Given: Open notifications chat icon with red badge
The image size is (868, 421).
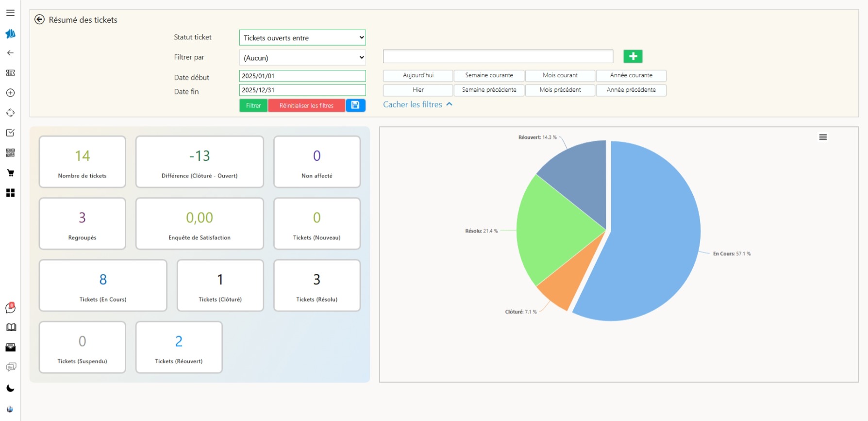Looking at the screenshot, I should (x=10, y=308).
